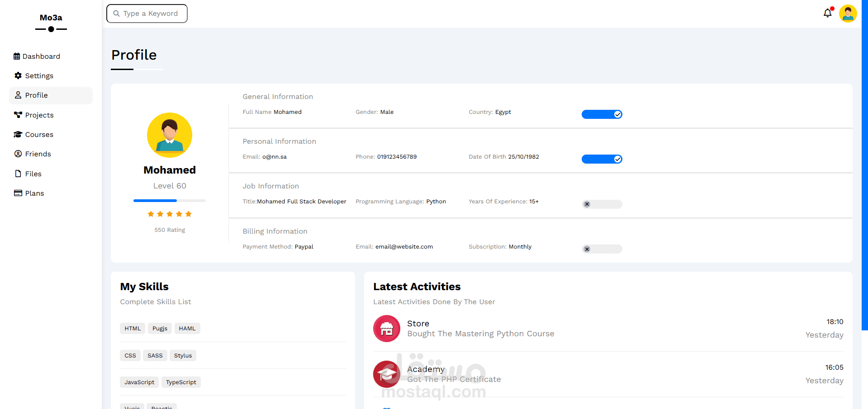Enable the Billing Information toggle
This screenshot has height=409, width=868.
click(602, 249)
